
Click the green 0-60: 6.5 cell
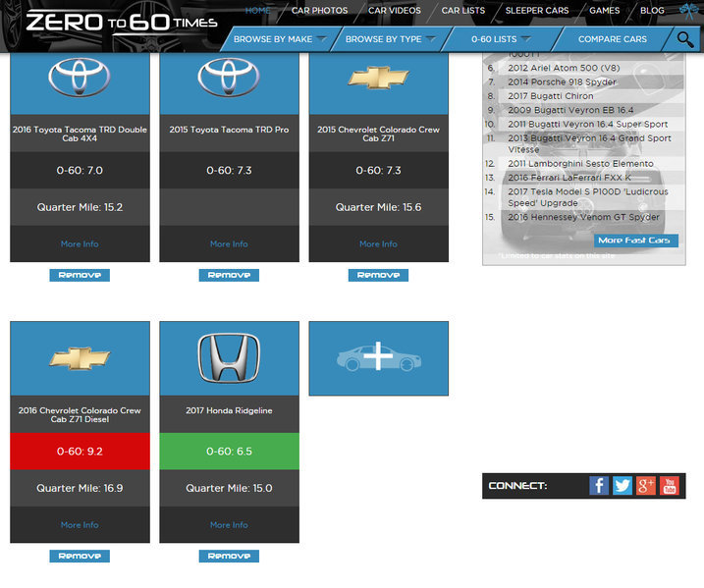(229, 452)
